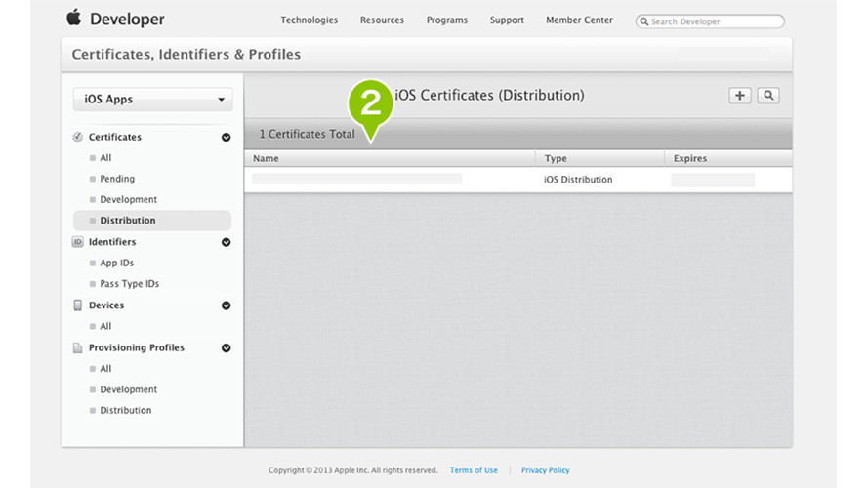Go to Member Center
868x488 pixels.
[x=579, y=20]
